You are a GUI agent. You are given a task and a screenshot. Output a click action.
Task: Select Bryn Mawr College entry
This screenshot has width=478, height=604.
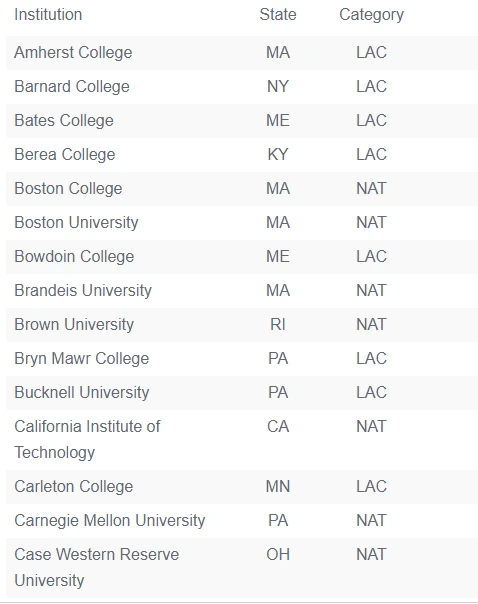tap(82, 359)
